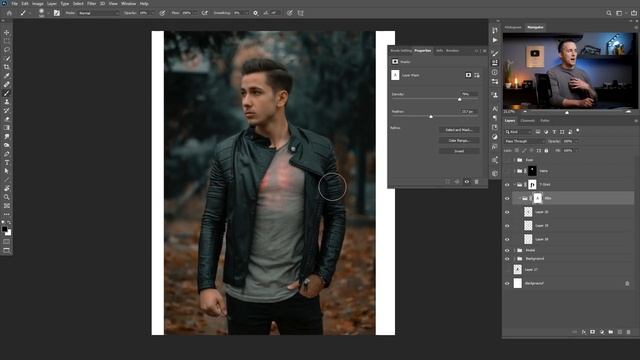This screenshot has width=640, height=360.
Task: Click the foreground color swatch
Action: pos(4,229)
